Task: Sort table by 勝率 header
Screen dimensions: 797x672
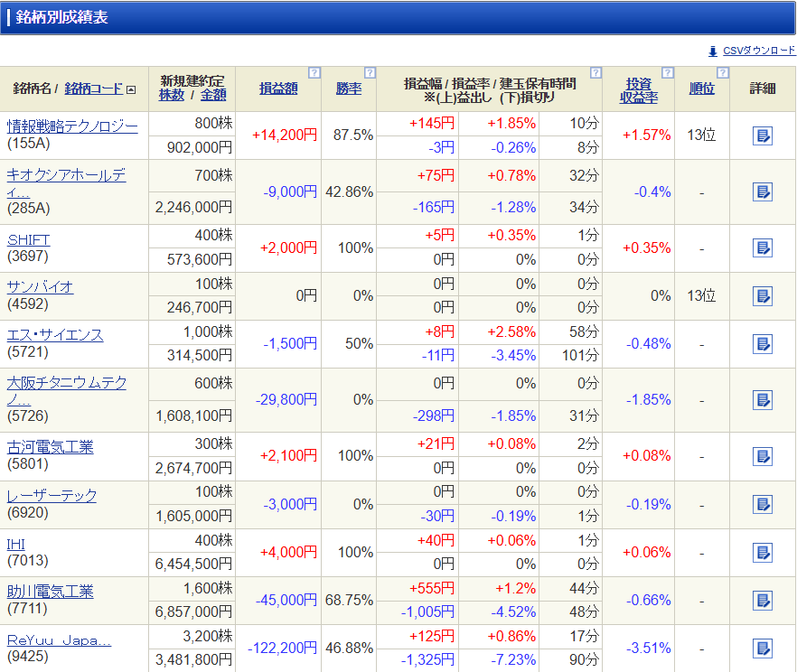Action: click(348, 89)
